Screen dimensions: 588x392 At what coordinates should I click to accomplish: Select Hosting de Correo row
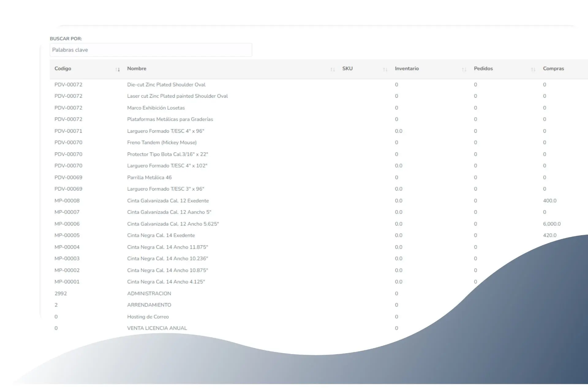click(148, 317)
